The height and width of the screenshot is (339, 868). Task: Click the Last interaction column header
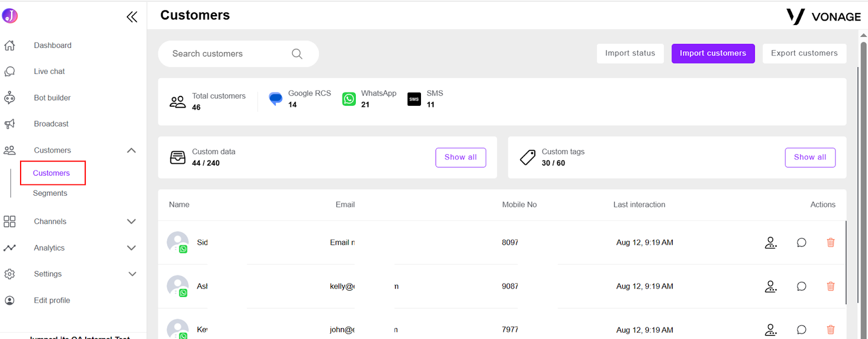tap(639, 204)
